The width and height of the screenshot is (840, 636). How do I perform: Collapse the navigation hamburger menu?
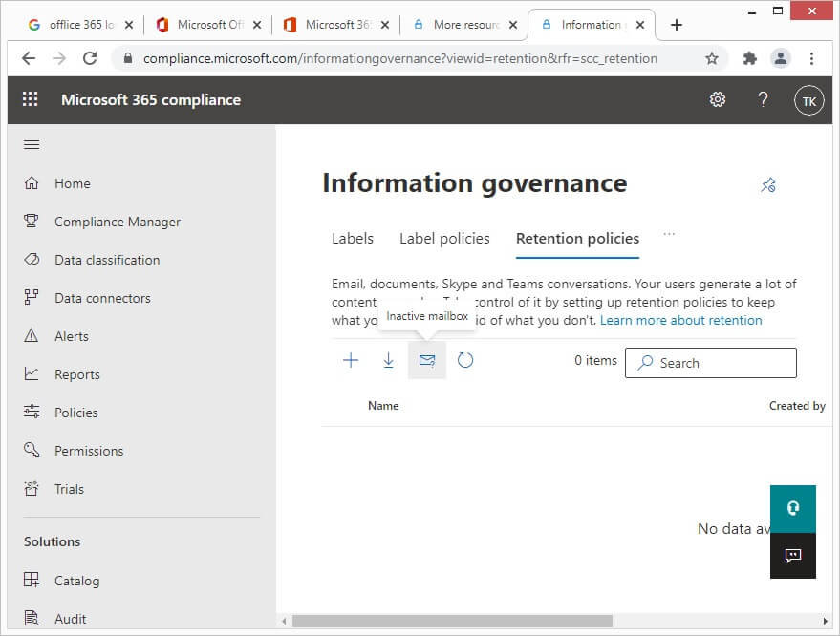[x=32, y=144]
